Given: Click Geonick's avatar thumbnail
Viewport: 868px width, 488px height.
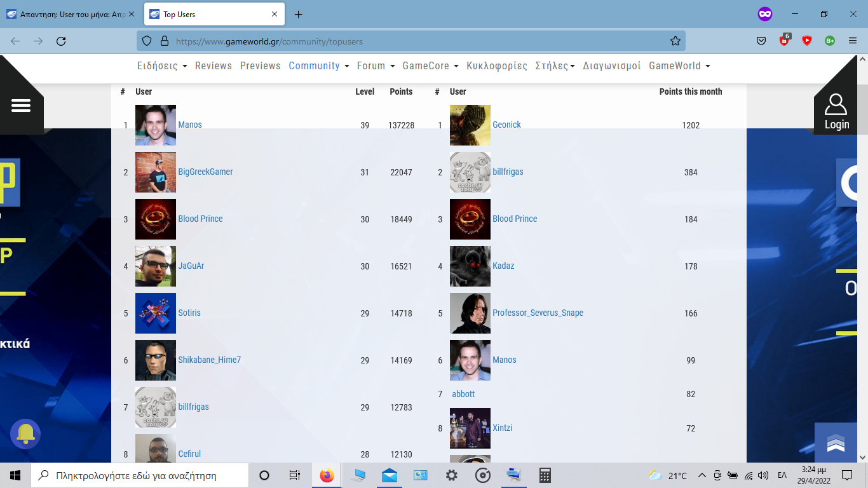Looking at the screenshot, I should (x=470, y=125).
